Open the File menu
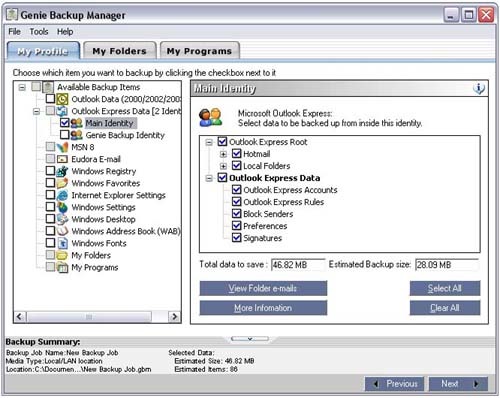The image size is (500, 398). 14,32
